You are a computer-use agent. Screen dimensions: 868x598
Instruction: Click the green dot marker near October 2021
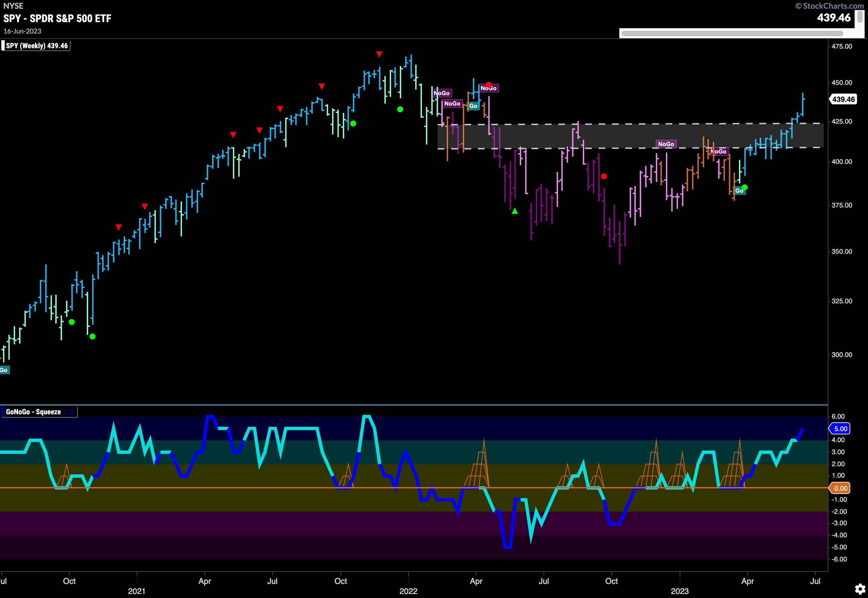(x=353, y=124)
